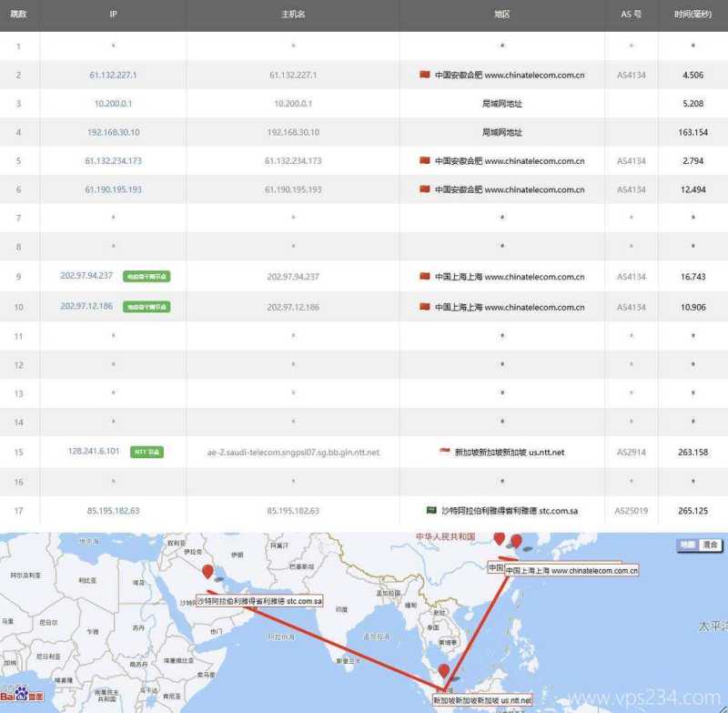Click the Singapore map marker pin
This screenshot has width=728, height=713.
(x=443, y=672)
